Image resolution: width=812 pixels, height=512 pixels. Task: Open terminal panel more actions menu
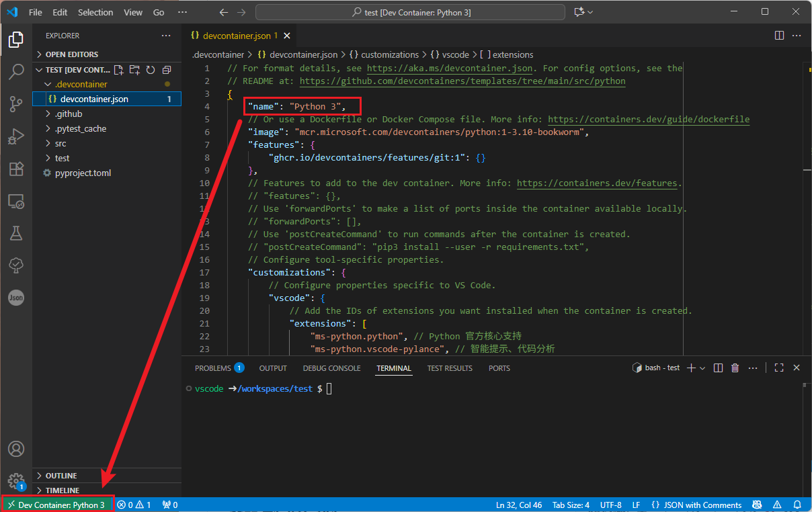click(753, 368)
